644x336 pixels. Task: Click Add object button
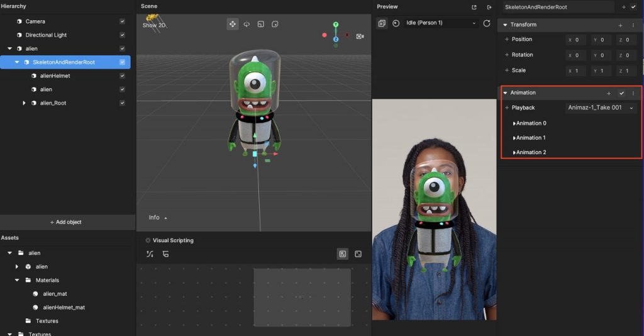click(x=65, y=222)
